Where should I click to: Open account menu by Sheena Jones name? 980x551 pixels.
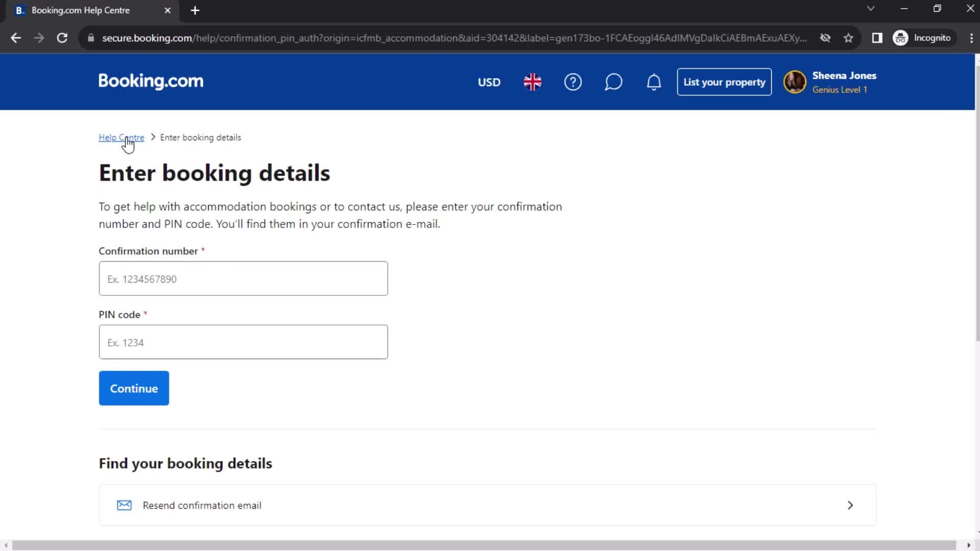pyautogui.click(x=844, y=76)
